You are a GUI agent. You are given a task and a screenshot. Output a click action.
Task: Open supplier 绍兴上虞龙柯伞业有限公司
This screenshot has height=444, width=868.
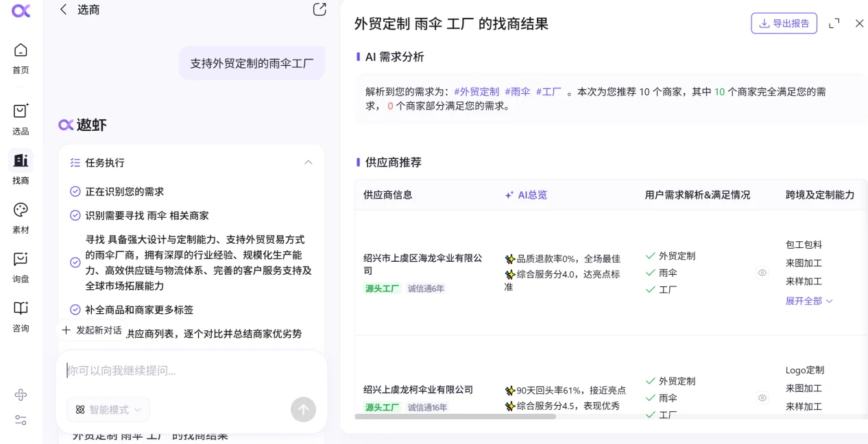(x=418, y=390)
